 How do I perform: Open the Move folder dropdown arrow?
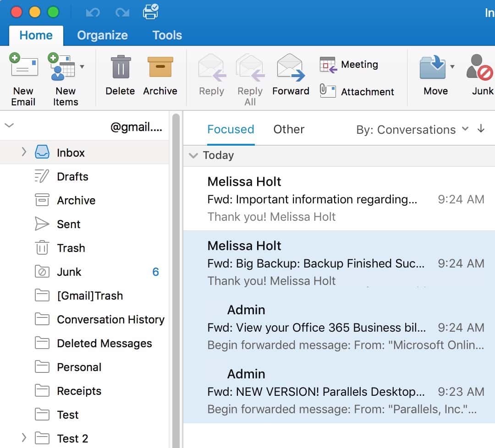452,66
